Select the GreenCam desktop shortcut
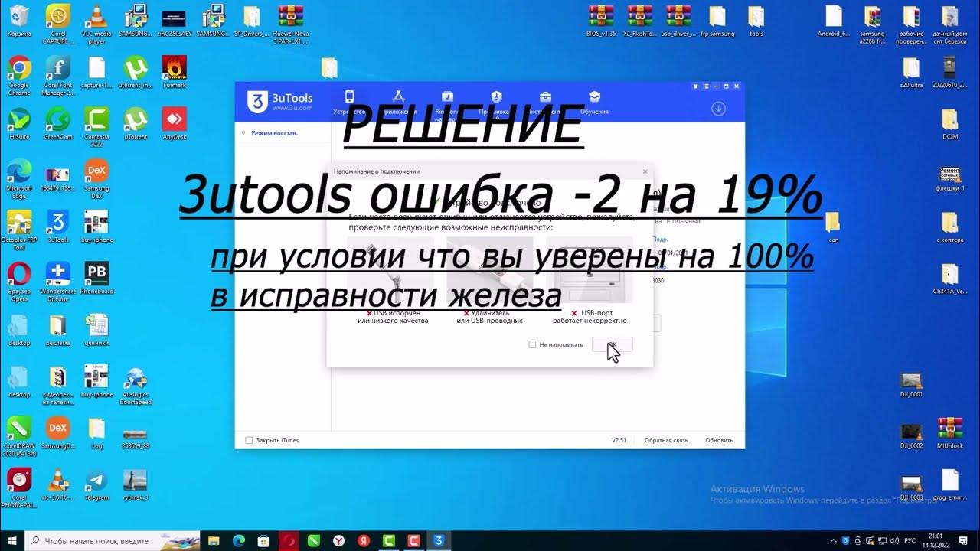Viewport: 980px width, 551px height. [58, 123]
